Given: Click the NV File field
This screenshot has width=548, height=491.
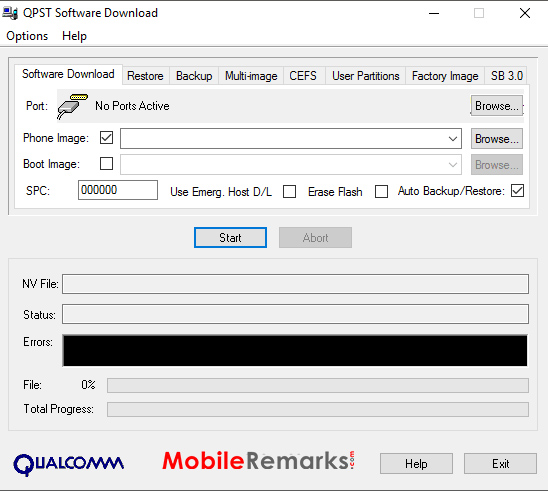Looking at the screenshot, I should tap(295, 284).
